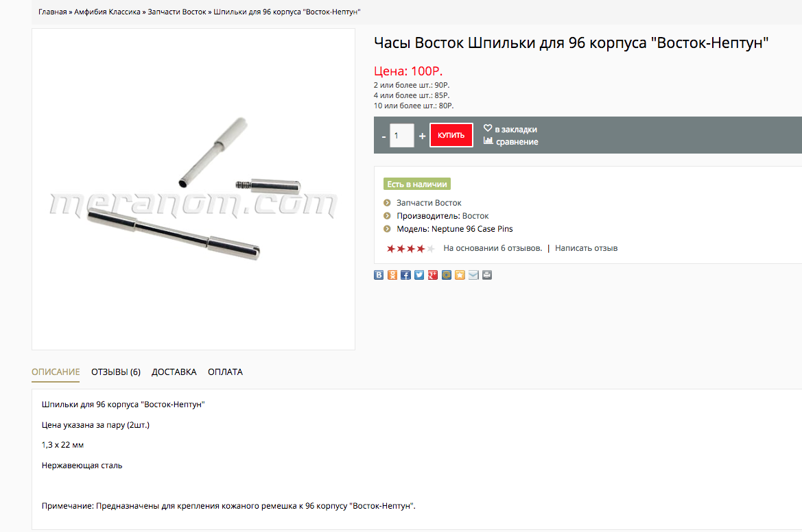Share via the Odnoklassniki icon
802x532 pixels.
(x=392, y=275)
